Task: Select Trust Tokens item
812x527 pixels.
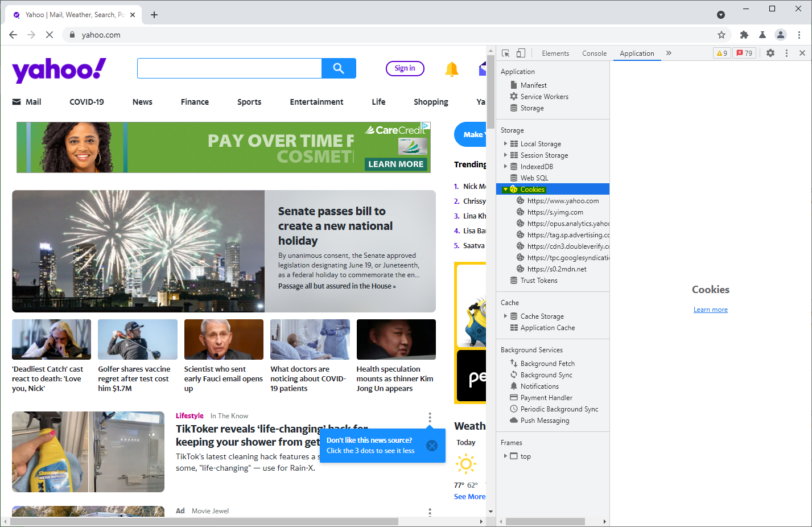Action: coord(538,280)
